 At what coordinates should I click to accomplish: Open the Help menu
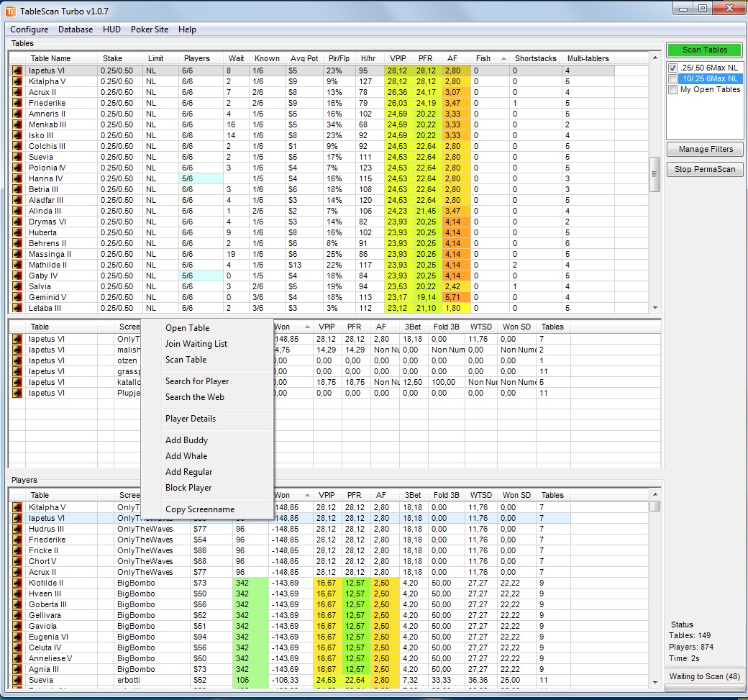(x=187, y=29)
